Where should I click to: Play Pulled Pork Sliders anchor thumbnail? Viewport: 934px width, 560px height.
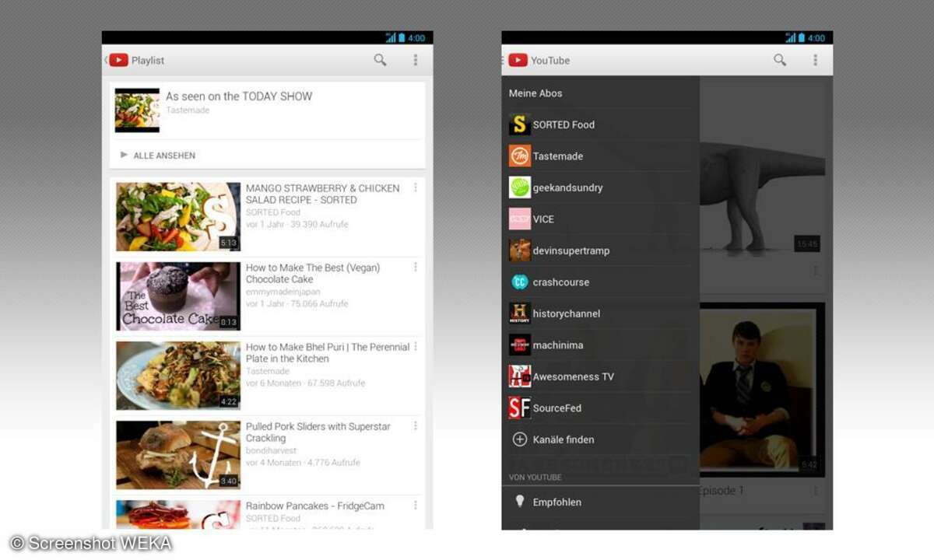(178, 455)
